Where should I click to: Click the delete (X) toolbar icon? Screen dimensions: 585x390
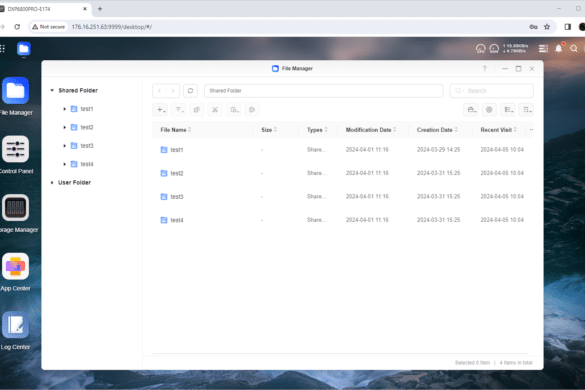(215, 110)
